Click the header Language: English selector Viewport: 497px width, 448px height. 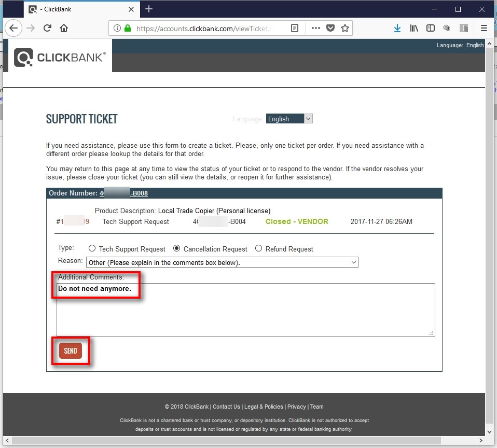coord(460,45)
